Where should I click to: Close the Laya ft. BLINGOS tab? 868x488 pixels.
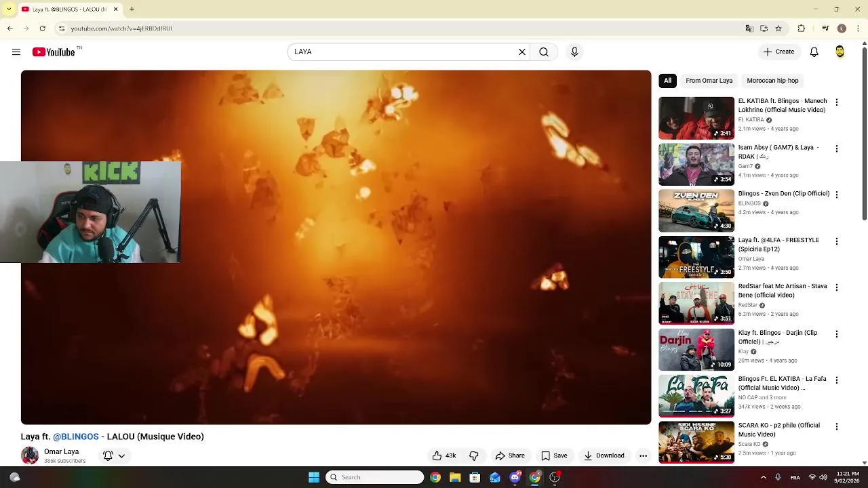coord(115,9)
